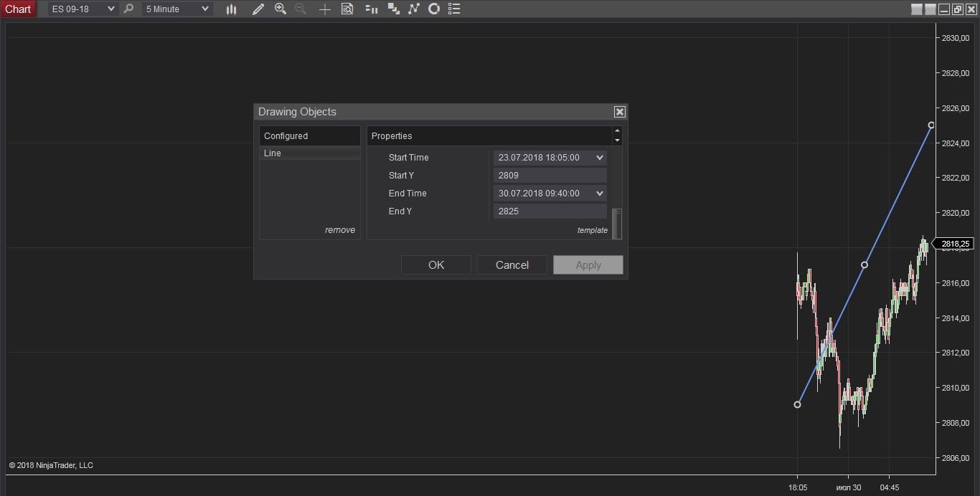Screen dimensions: 980x496
Task: Click the Apply button
Action: coord(588,265)
